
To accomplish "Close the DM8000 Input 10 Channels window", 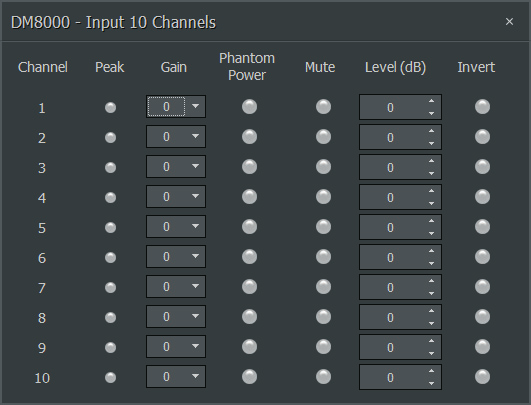I will (509, 22).
